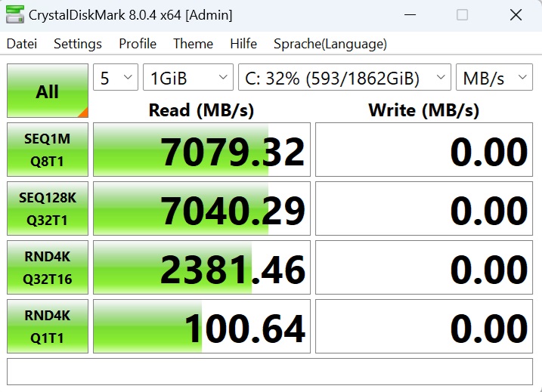Click the SEQ1M Q8T1 write result 0.00
542x392 pixels.
(424, 150)
